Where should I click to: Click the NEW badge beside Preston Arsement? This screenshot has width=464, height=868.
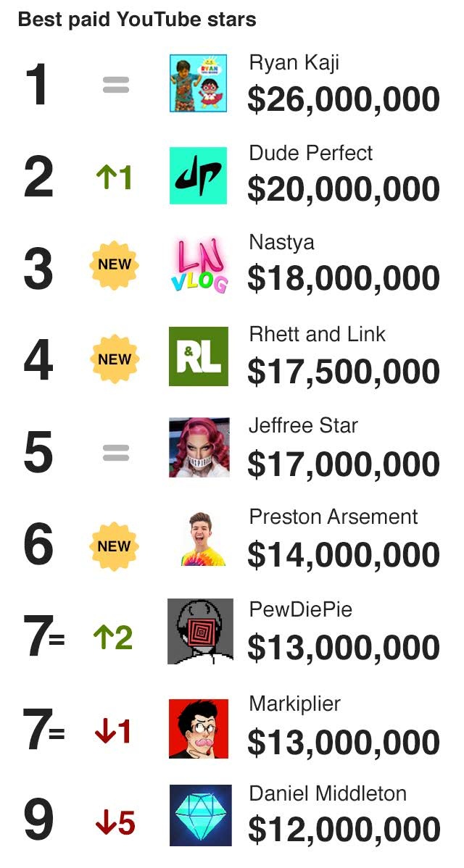click(115, 546)
